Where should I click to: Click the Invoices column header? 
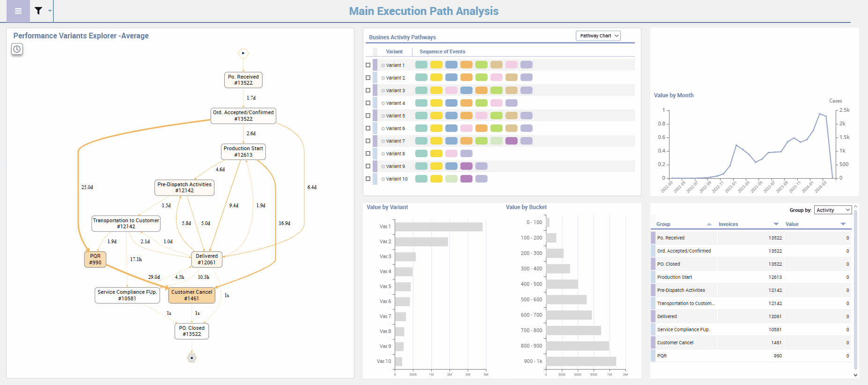click(x=728, y=224)
